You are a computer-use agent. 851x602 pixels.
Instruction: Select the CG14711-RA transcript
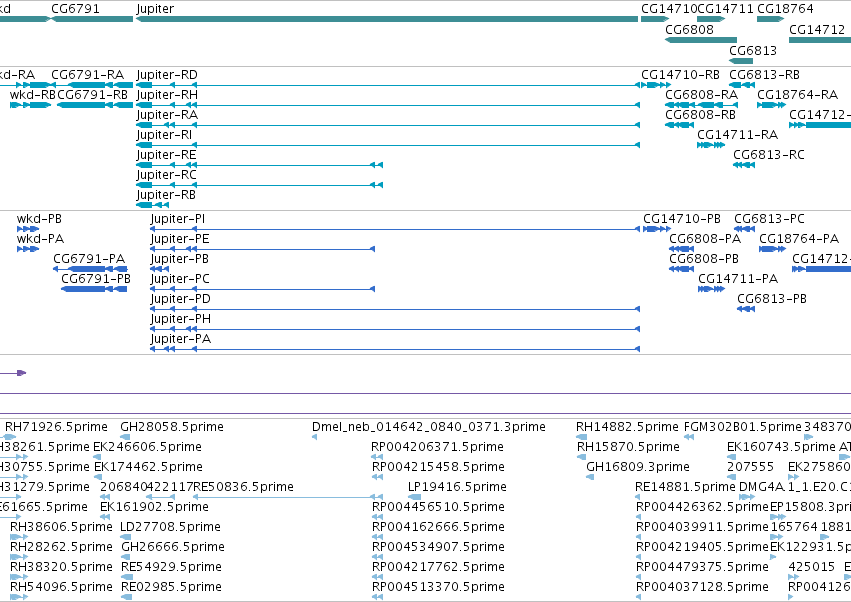(x=711, y=145)
